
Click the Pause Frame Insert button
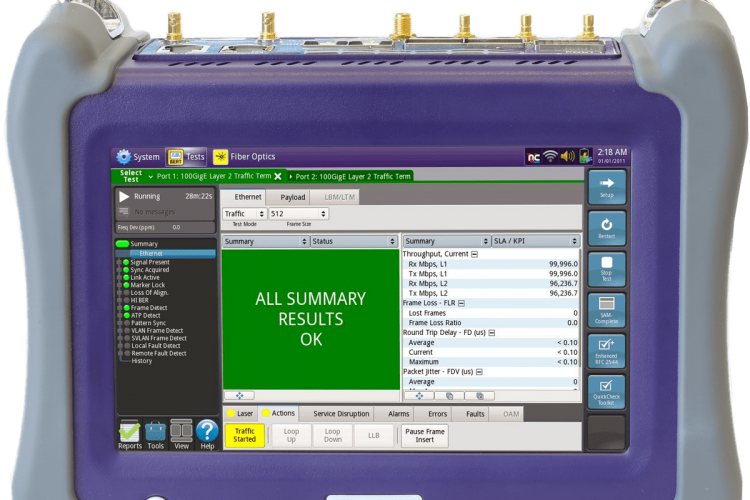pos(424,436)
